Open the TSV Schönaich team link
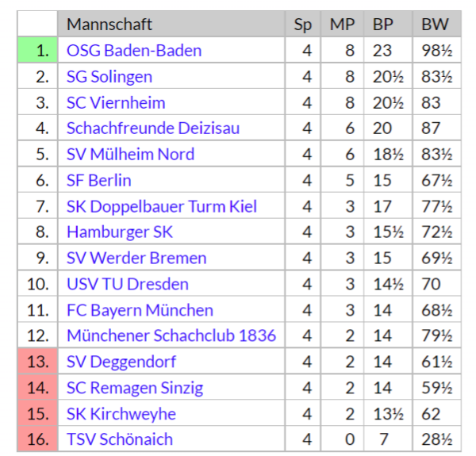The height and width of the screenshot is (456, 476). (x=120, y=439)
